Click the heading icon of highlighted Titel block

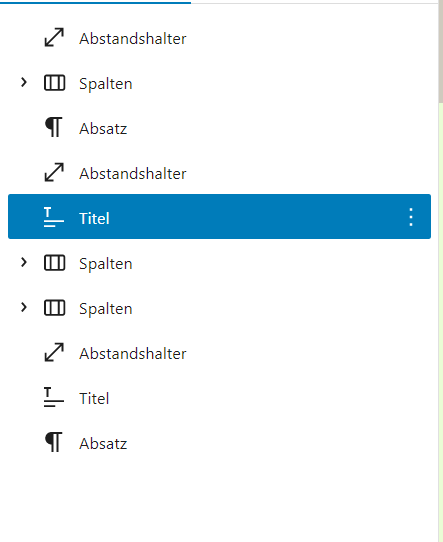54,217
